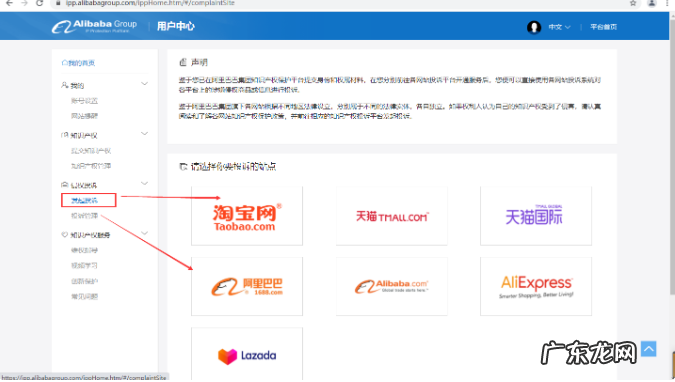Click the icon beside 请选择 heading
The height and width of the screenshot is (382, 675).
point(183,166)
